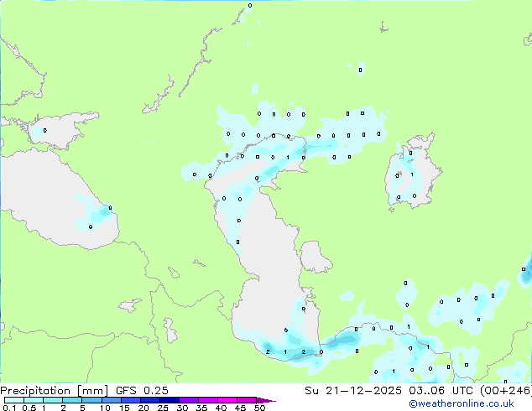Viewport: 532px width, 411px height.
Task: Select the 5–10 mm legend color swatch
Action: point(91,400)
